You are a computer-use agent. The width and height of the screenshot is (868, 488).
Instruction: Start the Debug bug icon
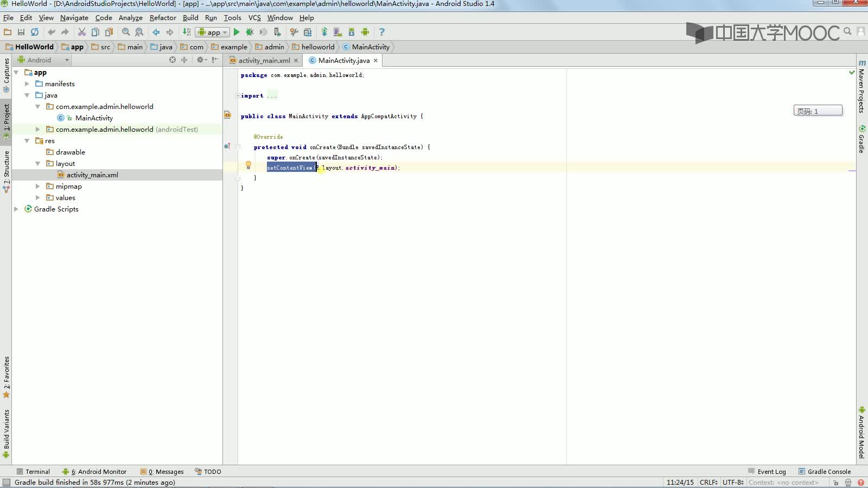250,32
